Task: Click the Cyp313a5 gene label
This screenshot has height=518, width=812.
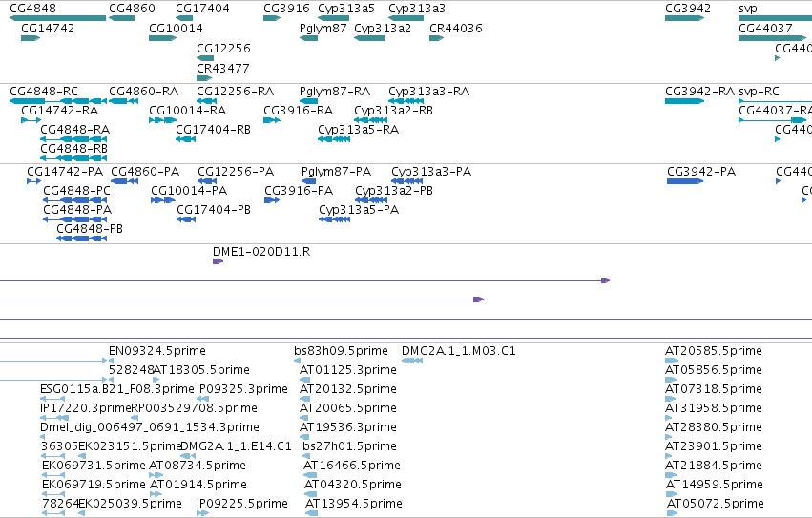Action: (346, 9)
